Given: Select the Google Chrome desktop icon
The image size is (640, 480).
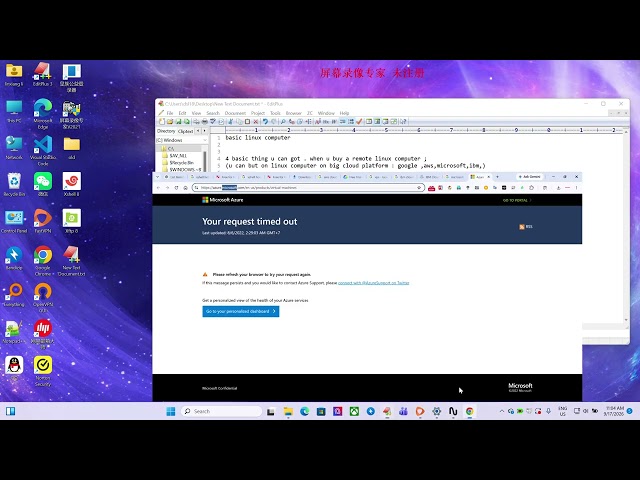Looking at the screenshot, I should [43, 260].
